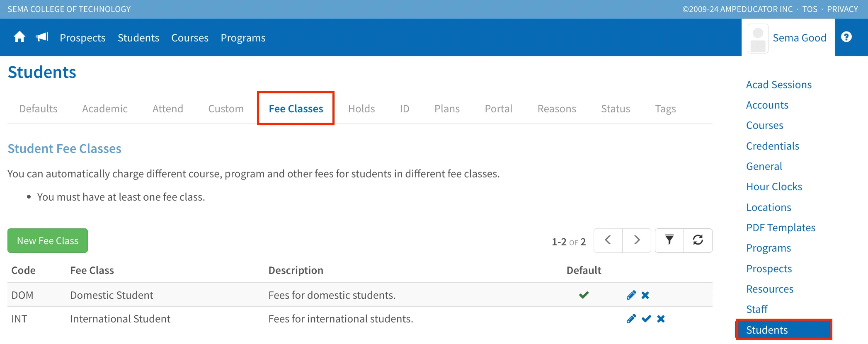Open PDF Templates settings link
This screenshot has width=868, height=344.
tap(781, 228)
